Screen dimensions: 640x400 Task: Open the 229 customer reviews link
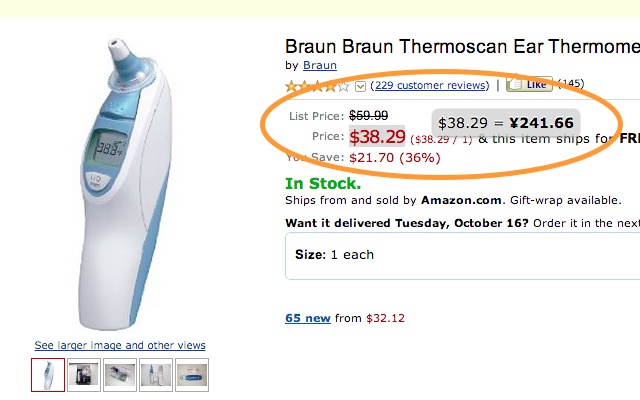[x=431, y=85]
